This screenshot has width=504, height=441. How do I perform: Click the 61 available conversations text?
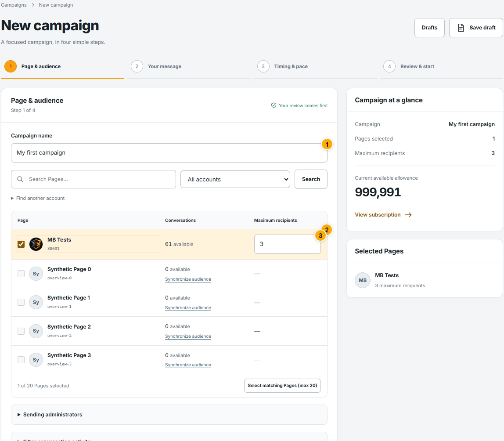179,244
